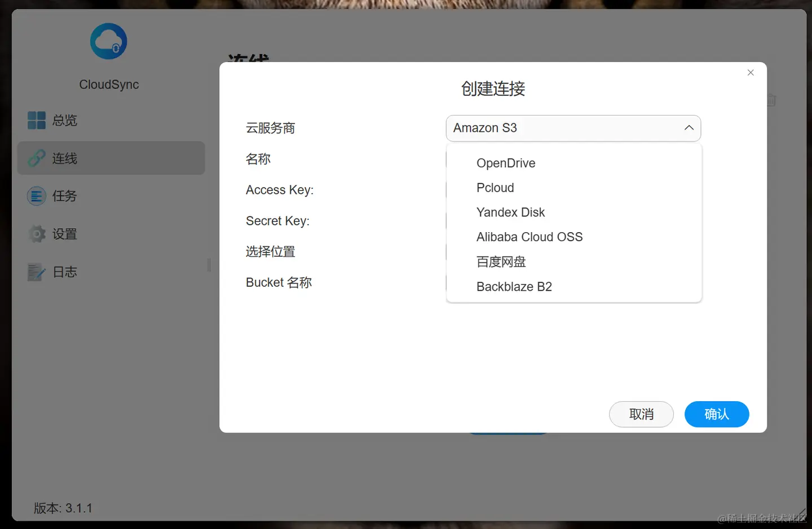This screenshot has height=529, width=812.
Task: Click the CloudSync cloud logo icon
Action: (x=109, y=41)
